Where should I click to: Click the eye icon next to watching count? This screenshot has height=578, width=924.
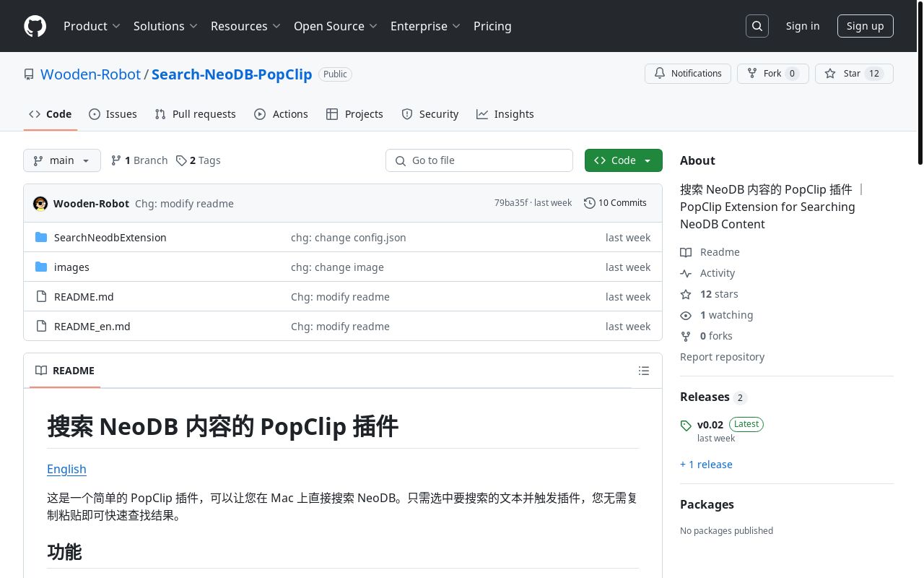point(686,315)
